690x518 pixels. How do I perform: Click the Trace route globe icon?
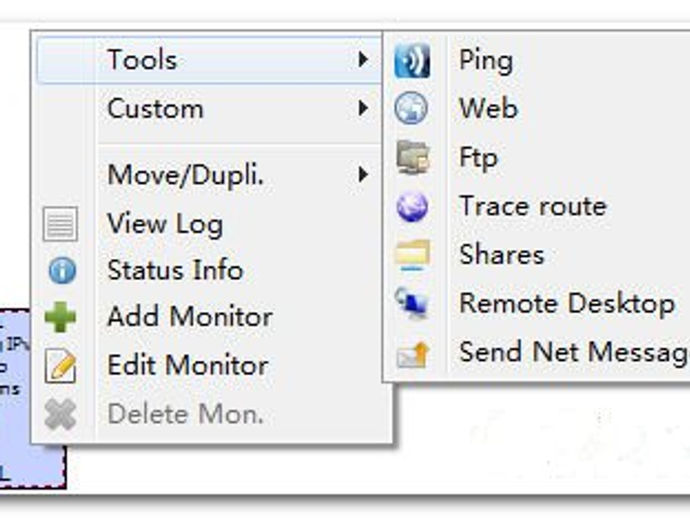point(412,206)
